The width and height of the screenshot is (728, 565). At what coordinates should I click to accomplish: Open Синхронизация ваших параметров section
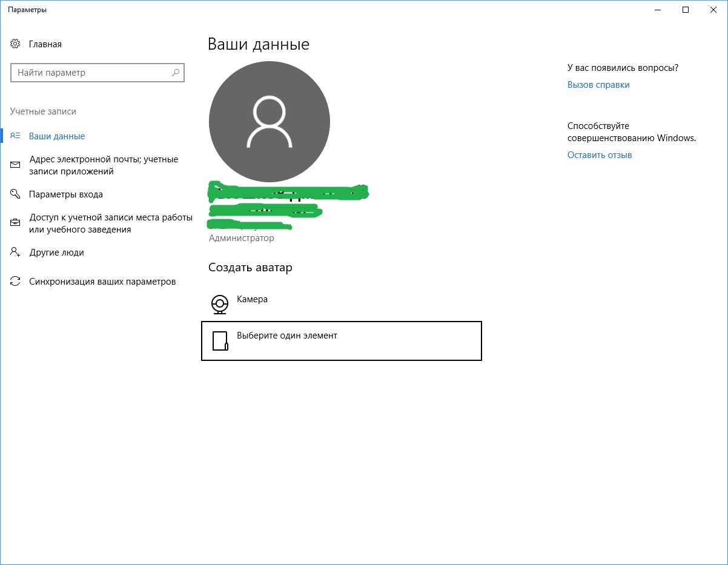(102, 282)
